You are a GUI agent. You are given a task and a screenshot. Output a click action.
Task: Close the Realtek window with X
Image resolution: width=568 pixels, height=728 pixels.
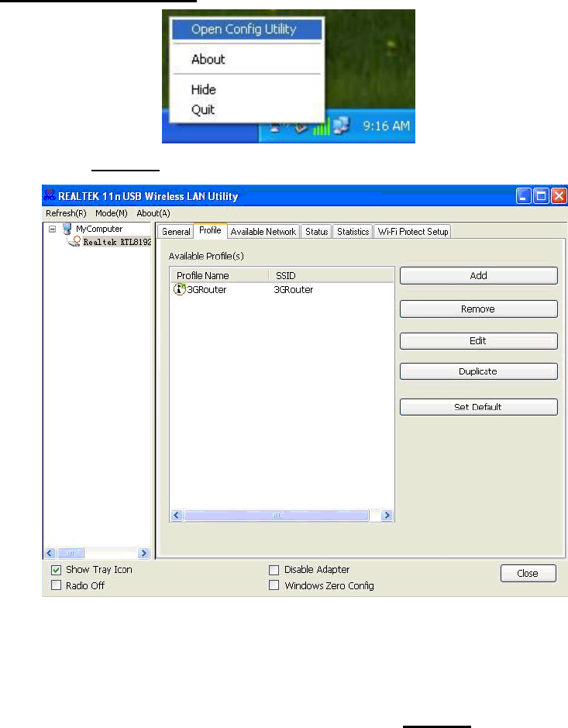tap(559, 196)
